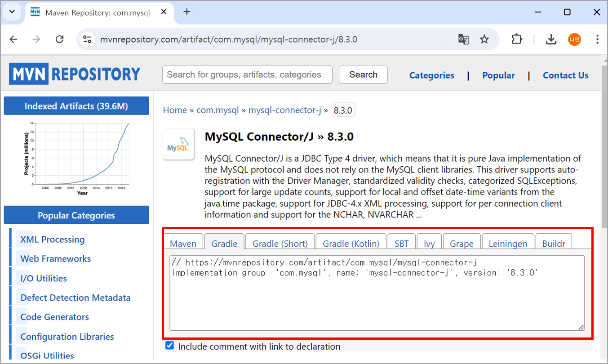Click the 8.3.0 version badge
608x364 pixels.
click(x=343, y=111)
